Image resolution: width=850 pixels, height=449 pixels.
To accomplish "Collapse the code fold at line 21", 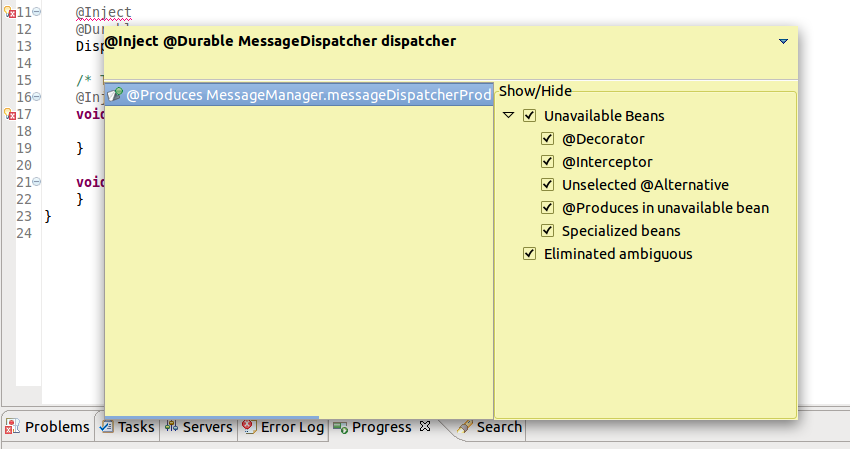I will pyautogui.click(x=37, y=182).
